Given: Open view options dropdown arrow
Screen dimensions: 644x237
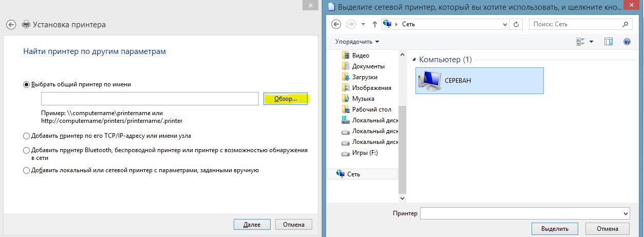Looking at the screenshot, I should (x=591, y=42).
